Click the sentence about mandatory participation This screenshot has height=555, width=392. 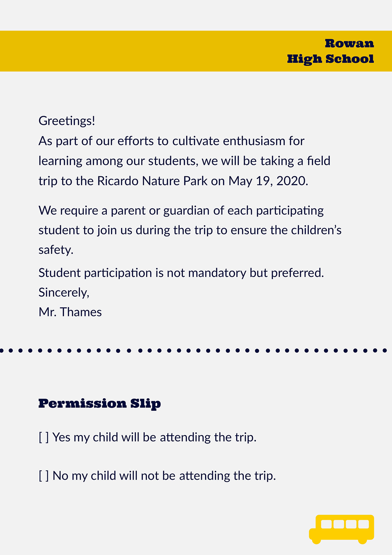coord(181,273)
